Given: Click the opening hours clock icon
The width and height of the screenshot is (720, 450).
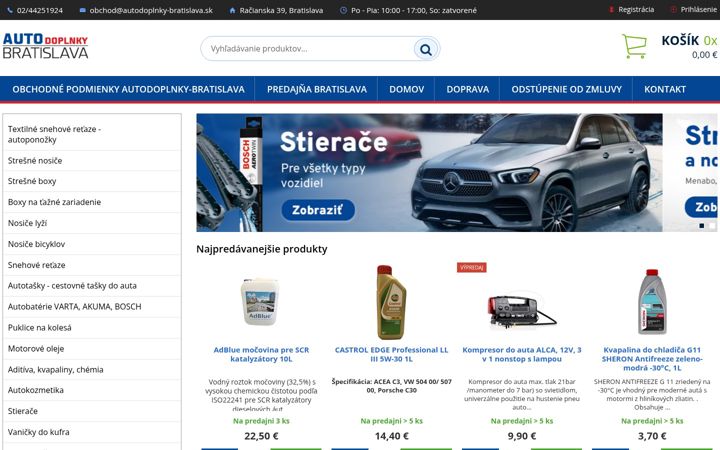Looking at the screenshot, I should (343, 10).
